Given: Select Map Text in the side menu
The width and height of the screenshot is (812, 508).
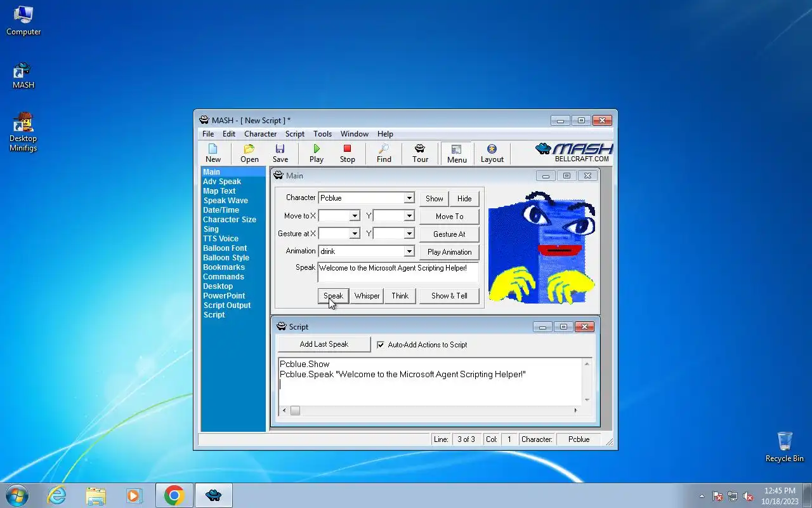Looking at the screenshot, I should point(219,191).
